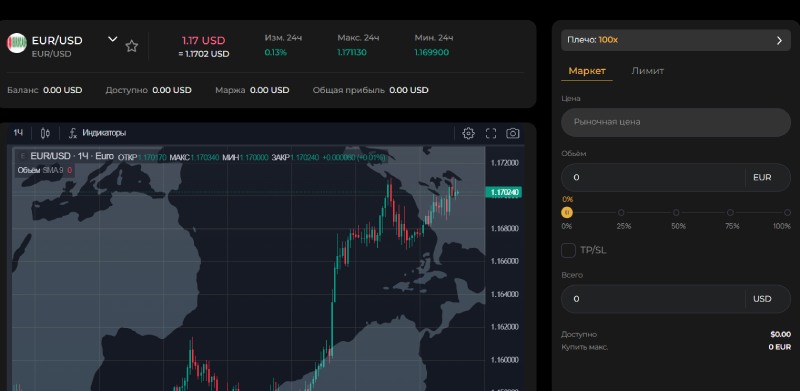Set volume slider to 50%
Viewport: 800px width, 391px height.
pyautogui.click(x=676, y=212)
